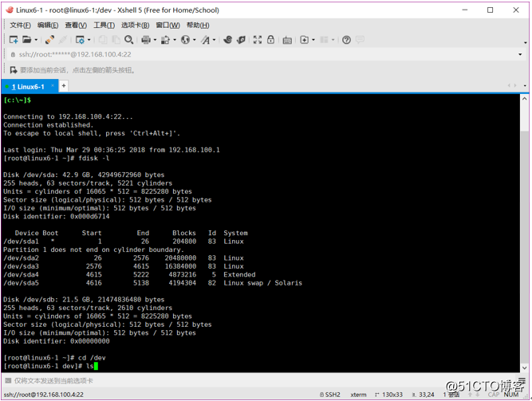
Task: Click the Find magnifier icon
Action: click(128, 40)
